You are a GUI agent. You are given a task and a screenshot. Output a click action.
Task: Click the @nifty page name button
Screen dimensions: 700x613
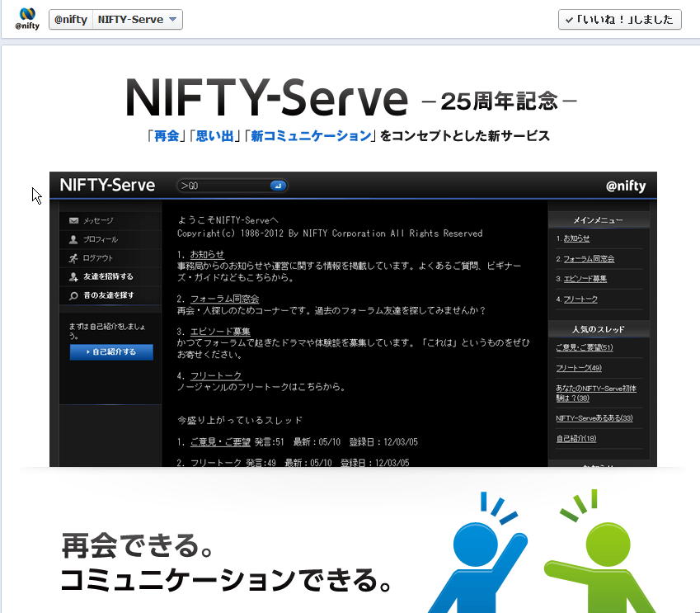click(x=71, y=19)
